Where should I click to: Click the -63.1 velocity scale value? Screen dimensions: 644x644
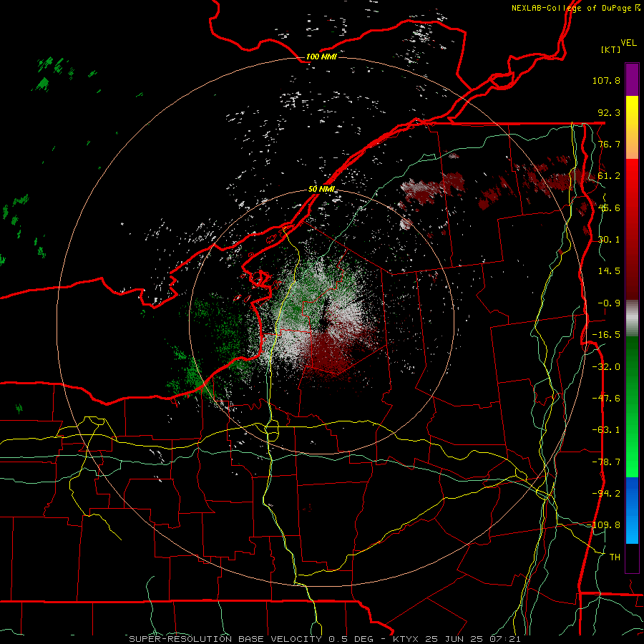pos(606,430)
